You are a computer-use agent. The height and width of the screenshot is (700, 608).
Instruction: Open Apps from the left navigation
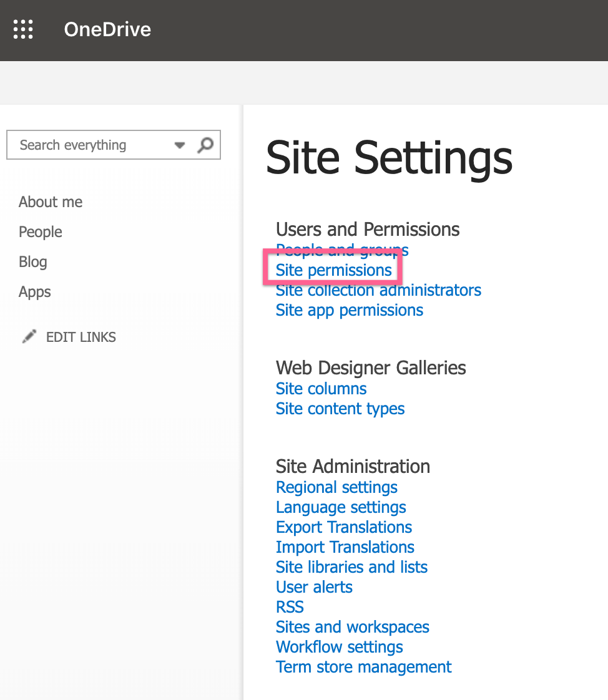pyautogui.click(x=35, y=292)
